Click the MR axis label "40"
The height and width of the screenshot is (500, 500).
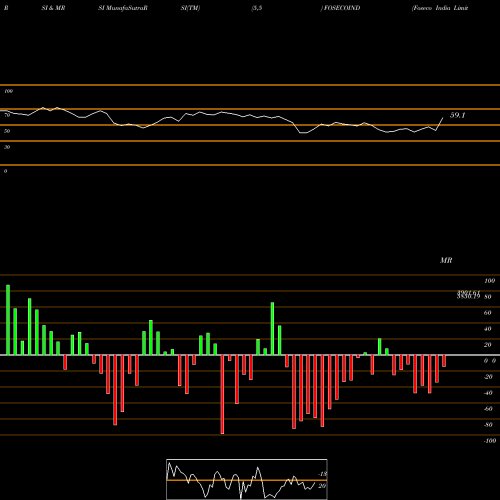[x=488, y=329]
